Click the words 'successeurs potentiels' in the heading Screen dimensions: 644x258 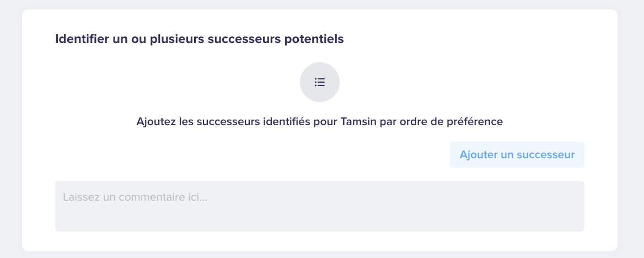pos(276,39)
